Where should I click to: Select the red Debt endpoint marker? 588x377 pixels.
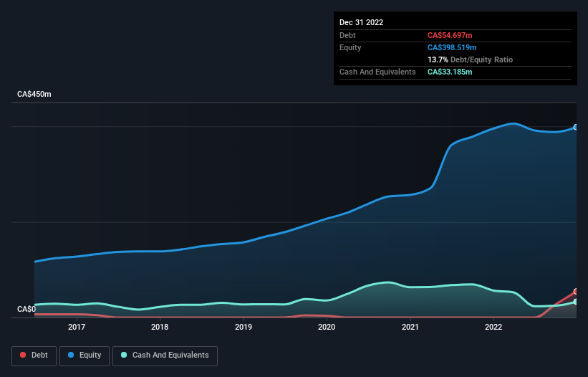click(x=576, y=292)
